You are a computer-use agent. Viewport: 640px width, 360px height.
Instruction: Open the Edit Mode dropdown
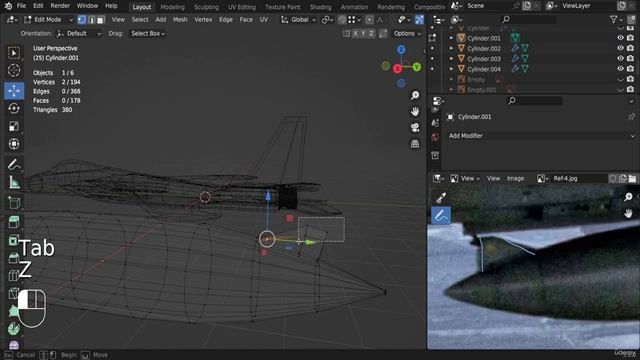[48, 20]
